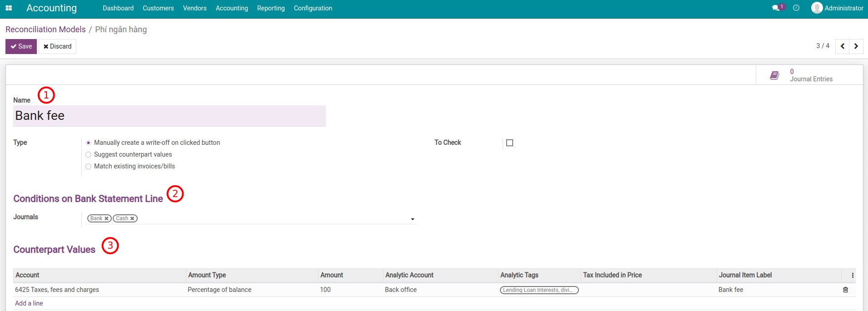The image size is (868, 311).
Task: Delete the 6425 counterpart line
Action: click(x=845, y=290)
